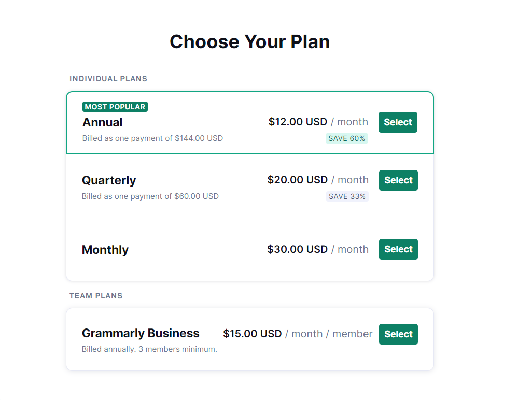This screenshot has height=400, width=532.
Task: Click the $30.00 USD Monthly price
Action: 298,249
